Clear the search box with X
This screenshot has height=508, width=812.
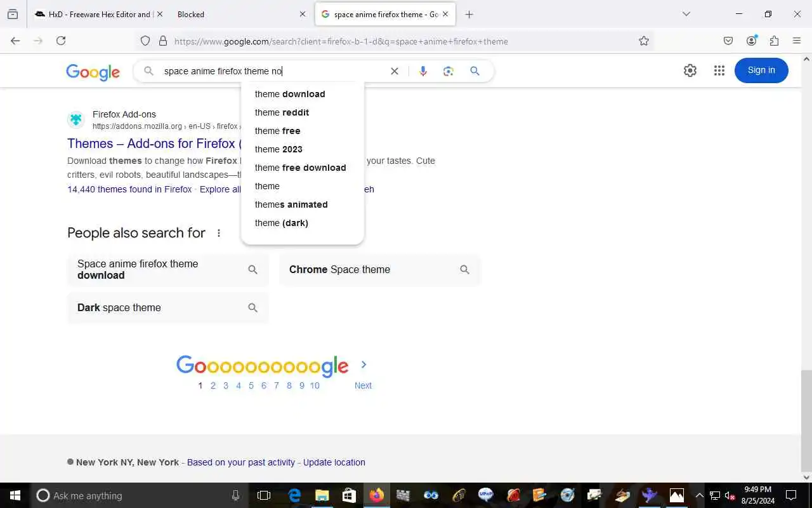[395, 71]
